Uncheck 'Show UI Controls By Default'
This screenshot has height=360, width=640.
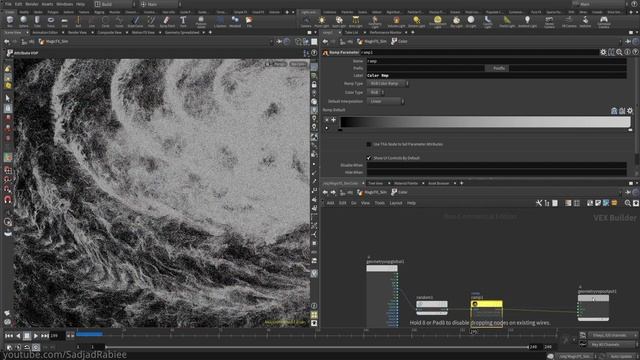369,158
